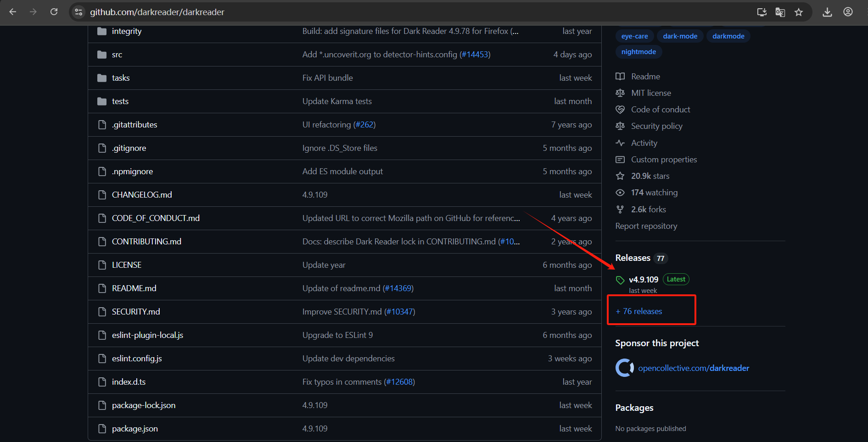Open pull request #262 link
This screenshot has height=442, width=868.
point(364,125)
